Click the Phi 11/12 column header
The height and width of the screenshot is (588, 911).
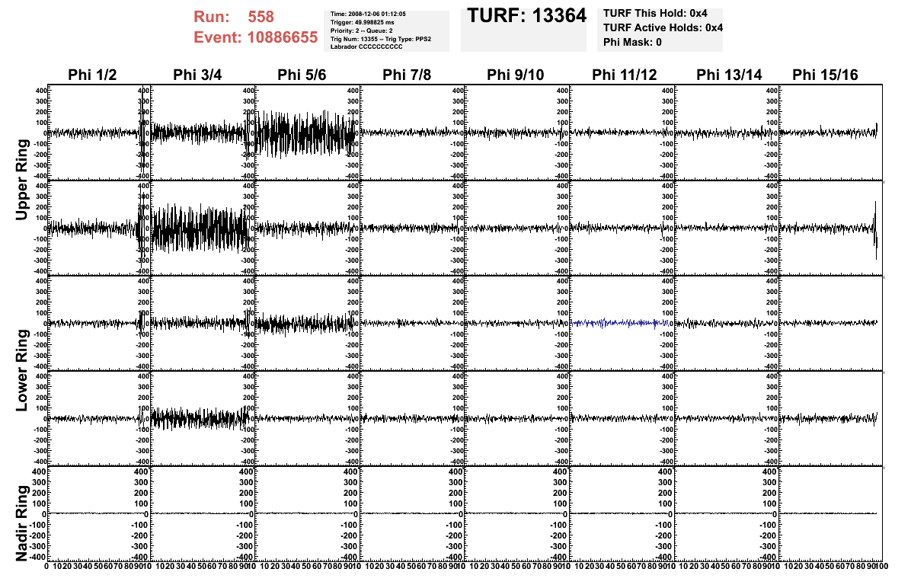624,75
